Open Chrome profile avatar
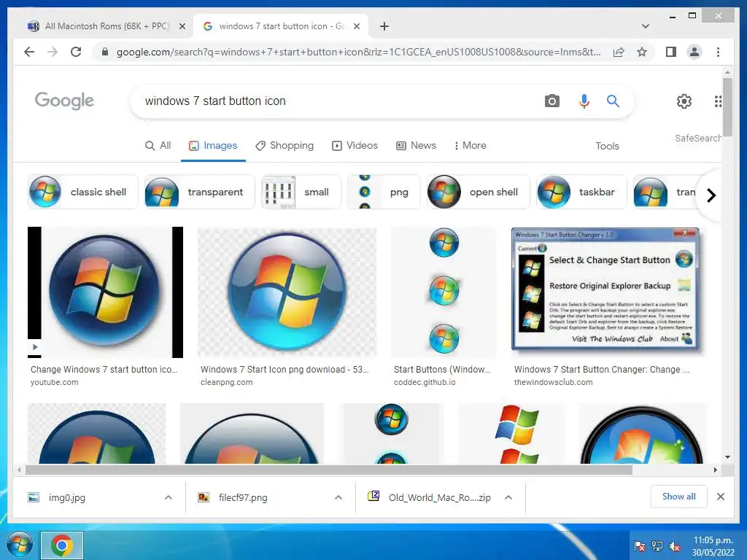The width and height of the screenshot is (747, 560). [694, 52]
